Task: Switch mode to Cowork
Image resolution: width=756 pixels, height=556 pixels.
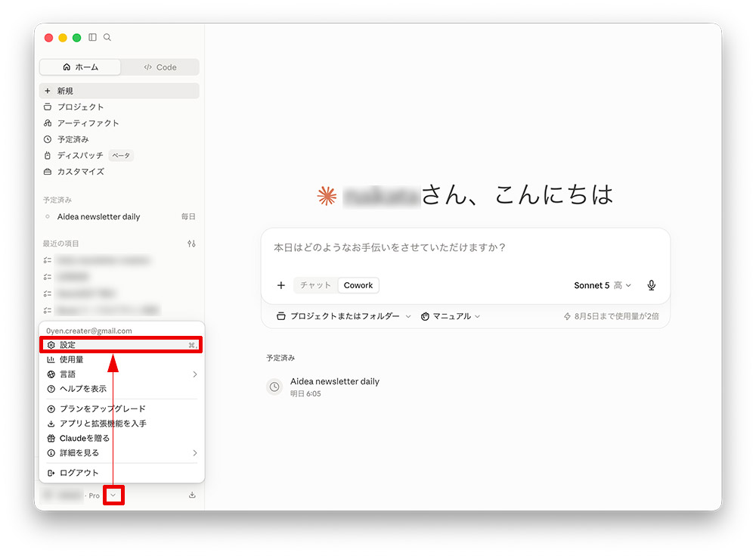Action: click(x=358, y=285)
